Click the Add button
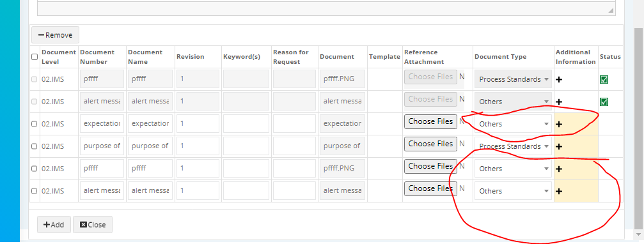 [x=54, y=225]
